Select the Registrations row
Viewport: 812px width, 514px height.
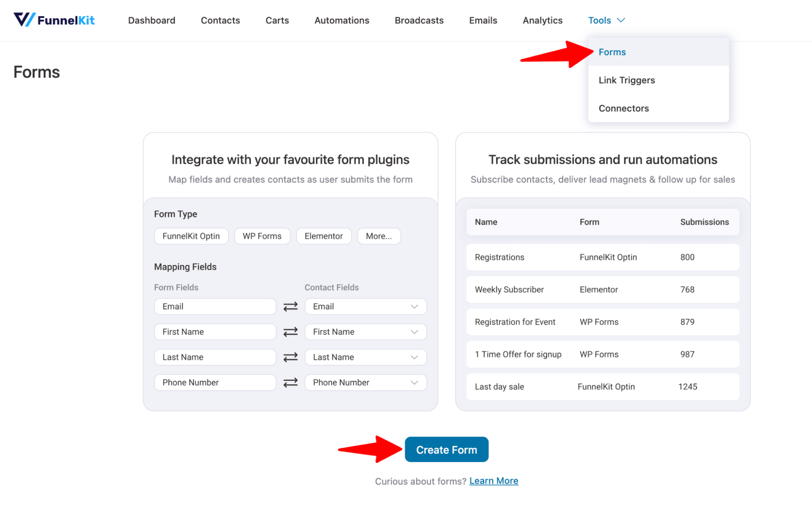[x=603, y=257]
